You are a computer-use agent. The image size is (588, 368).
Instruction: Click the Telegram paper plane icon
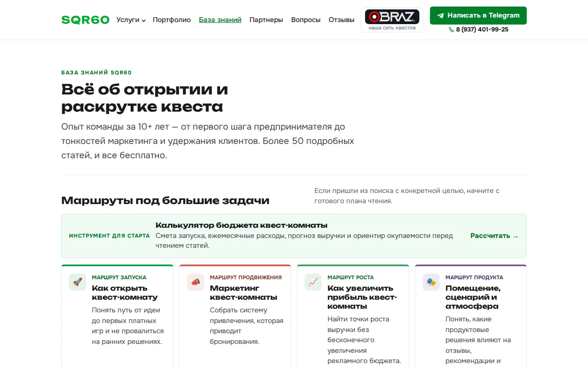pyautogui.click(x=441, y=16)
